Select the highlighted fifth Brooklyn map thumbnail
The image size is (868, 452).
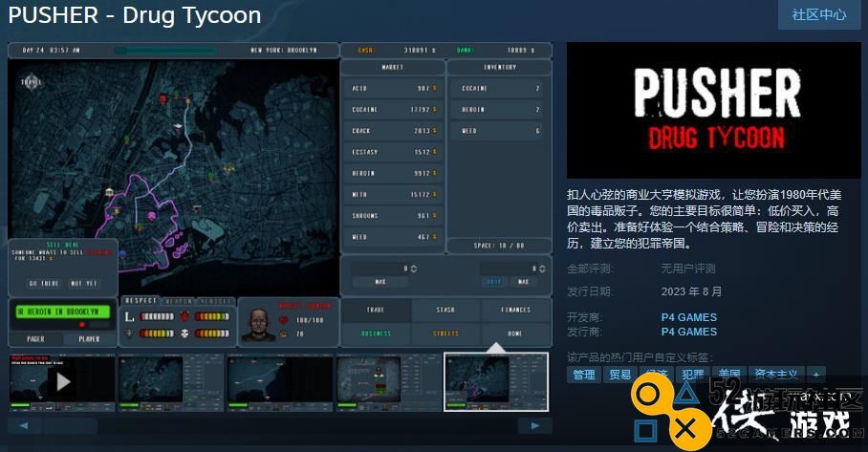point(496,382)
